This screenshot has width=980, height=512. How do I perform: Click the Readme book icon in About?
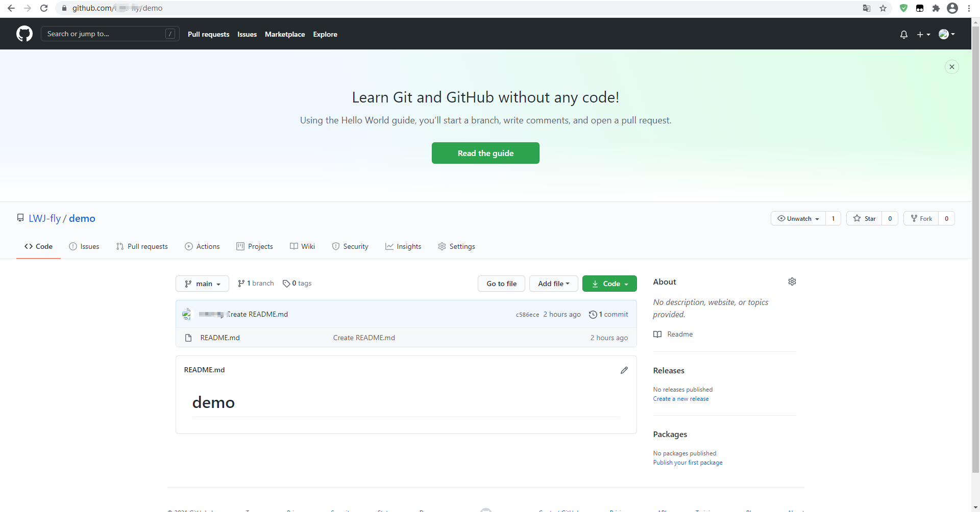pyautogui.click(x=657, y=335)
